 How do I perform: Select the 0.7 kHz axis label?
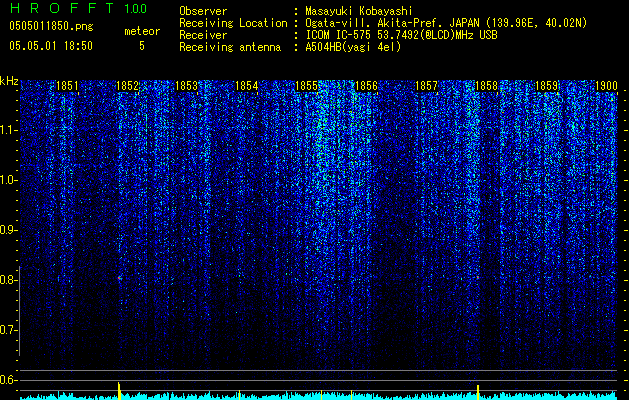click(x=8, y=330)
